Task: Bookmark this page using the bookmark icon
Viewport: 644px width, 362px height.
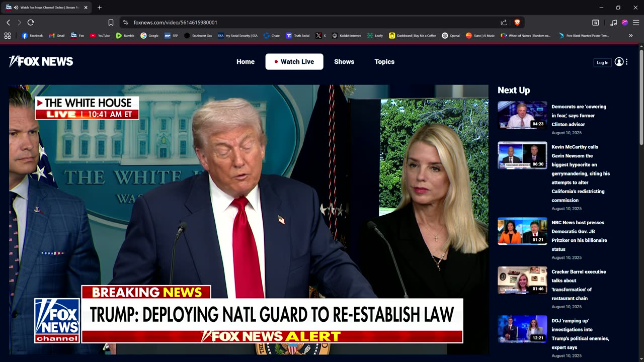Action: pos(111,23)
